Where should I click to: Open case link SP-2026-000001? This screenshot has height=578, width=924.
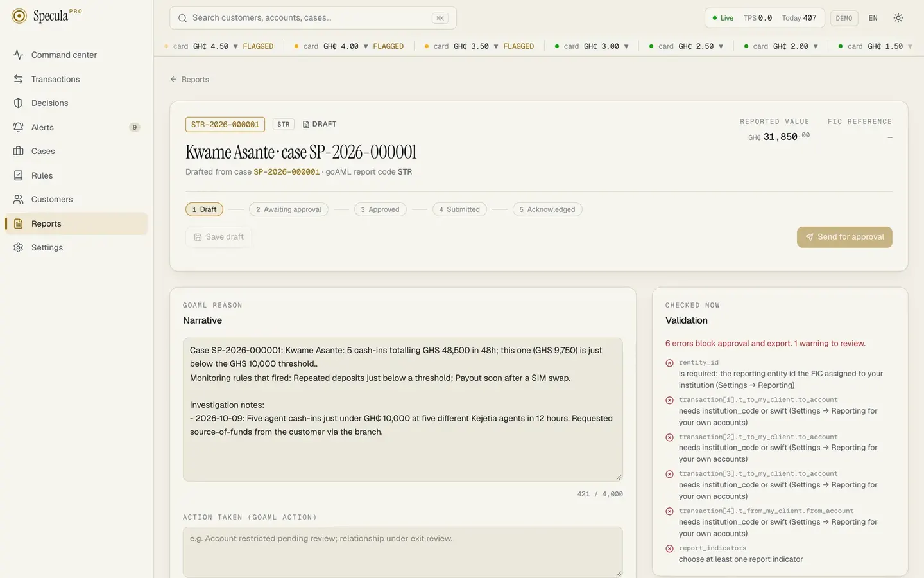(286, 172)
